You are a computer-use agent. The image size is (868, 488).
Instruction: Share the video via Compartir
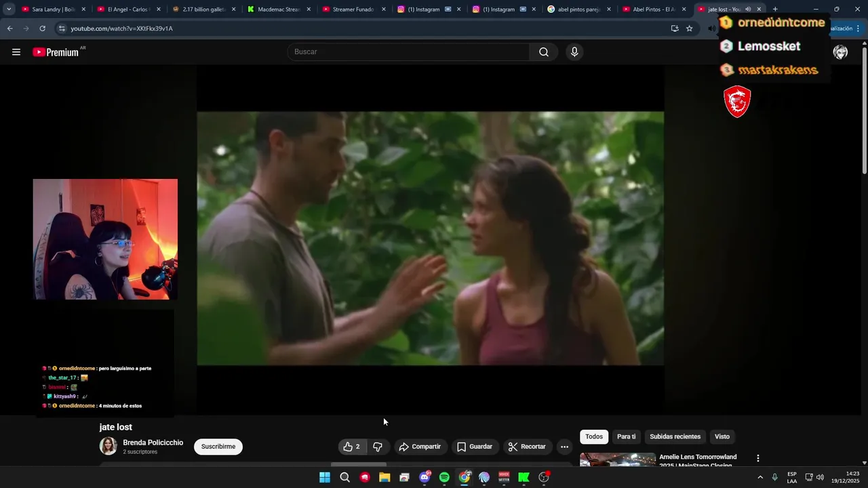click(420, 447)
